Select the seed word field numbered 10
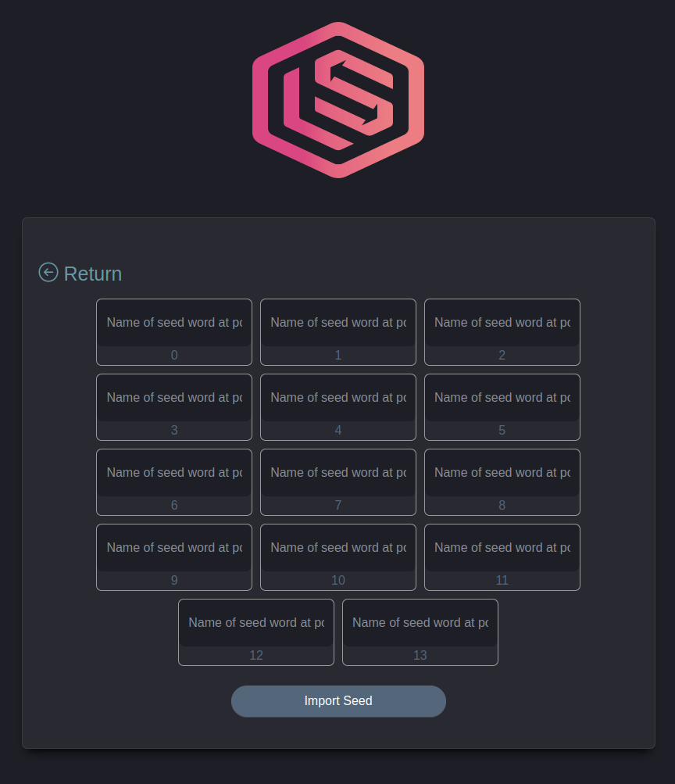Viewport: 675px width, 784px height. [338, 548]
